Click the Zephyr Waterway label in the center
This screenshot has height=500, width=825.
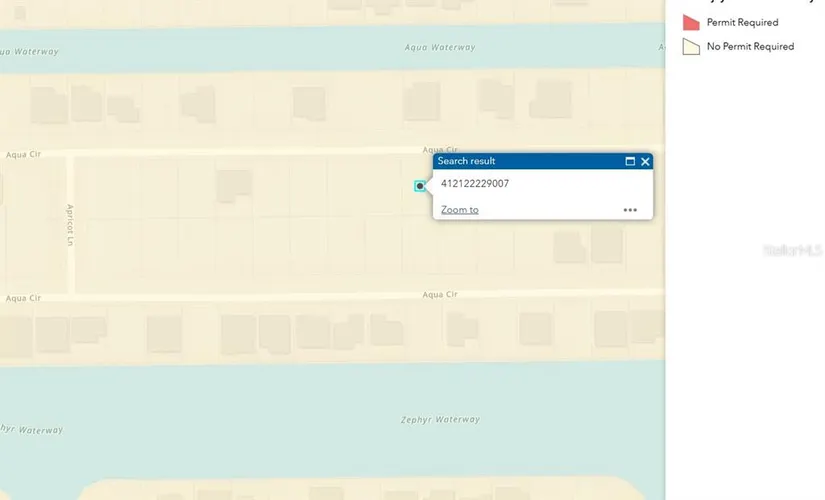[x=442, y=420]
